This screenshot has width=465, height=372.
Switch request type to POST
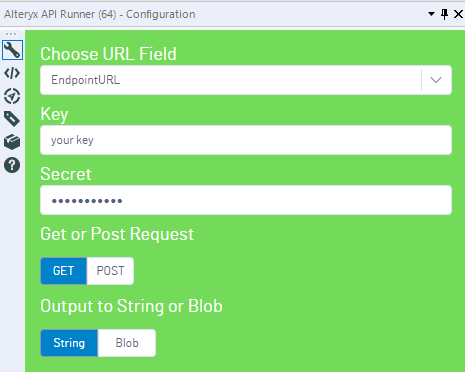tap(110, 271)
